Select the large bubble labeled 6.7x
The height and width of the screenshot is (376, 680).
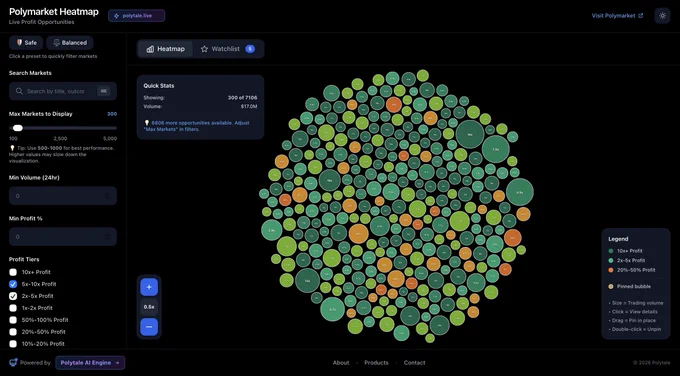click(x=333, y=310)
